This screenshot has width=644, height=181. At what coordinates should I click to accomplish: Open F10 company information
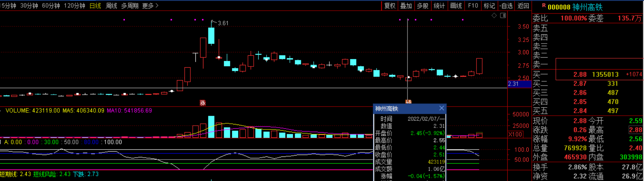pyautogui.click(x=473, y=6)
